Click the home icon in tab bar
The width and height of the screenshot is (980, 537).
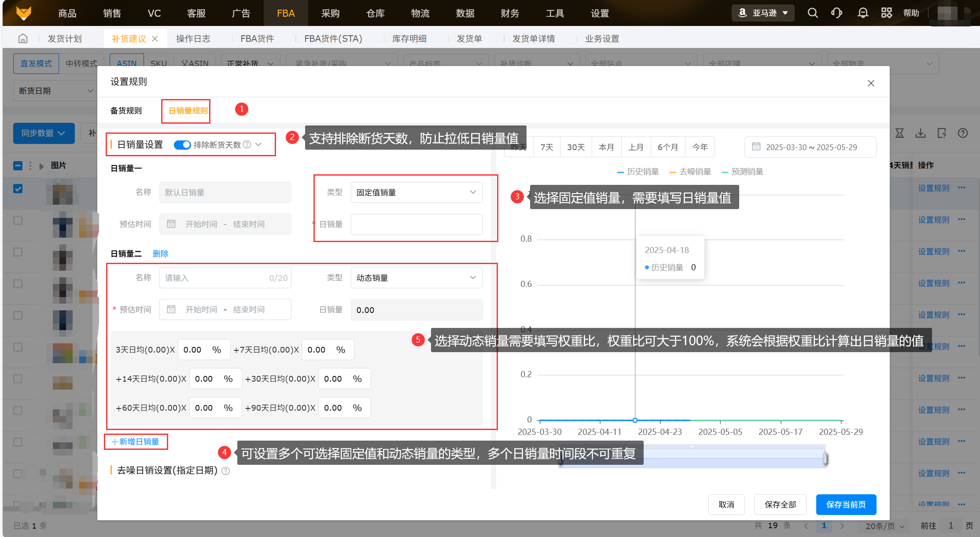click(23, 39)
